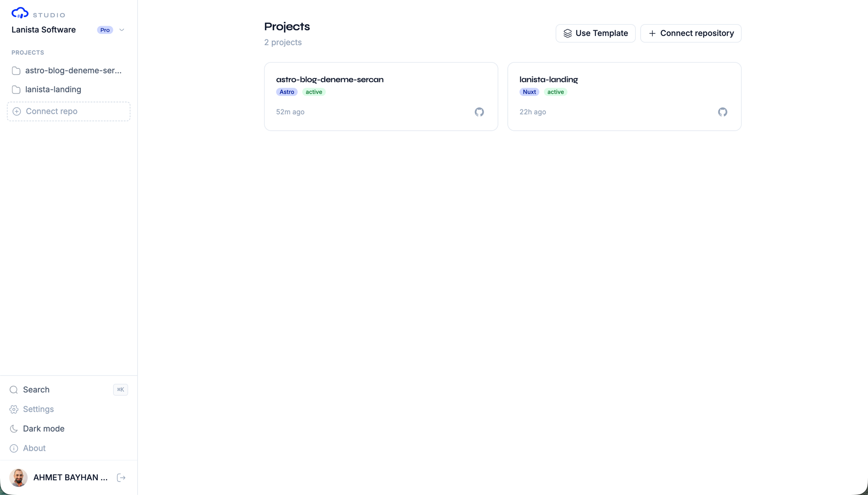Click the user avatar photo

coord(18,478)
